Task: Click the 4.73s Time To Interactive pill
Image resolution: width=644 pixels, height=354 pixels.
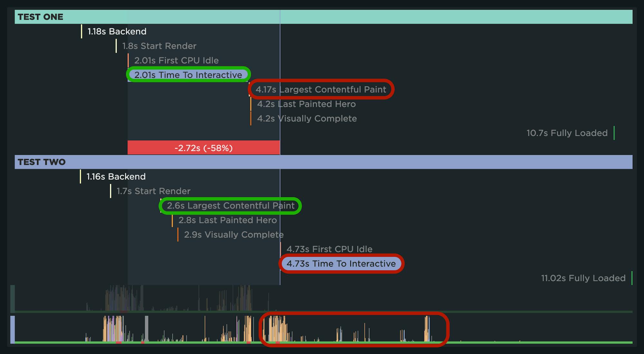Action: (341, 264)
